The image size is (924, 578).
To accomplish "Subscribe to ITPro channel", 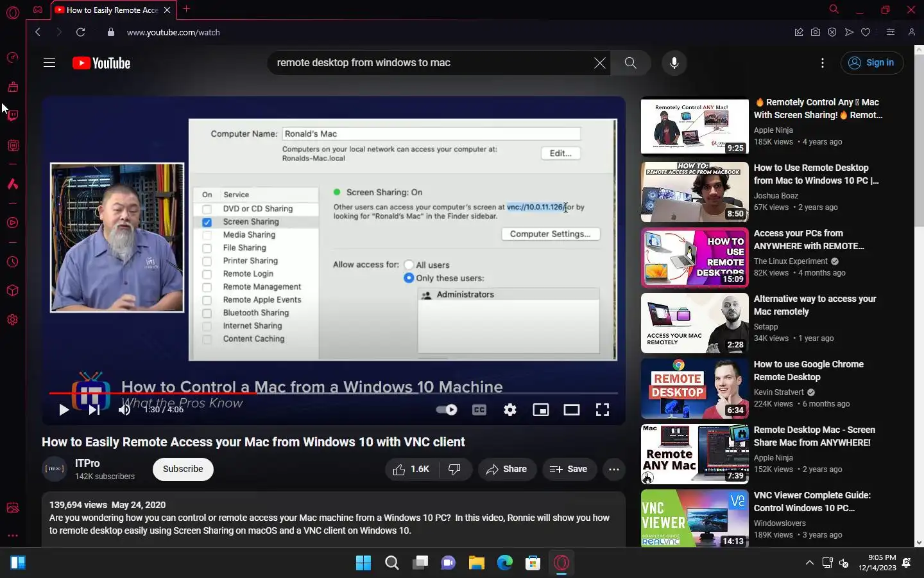I will click(x=183, y=469).
